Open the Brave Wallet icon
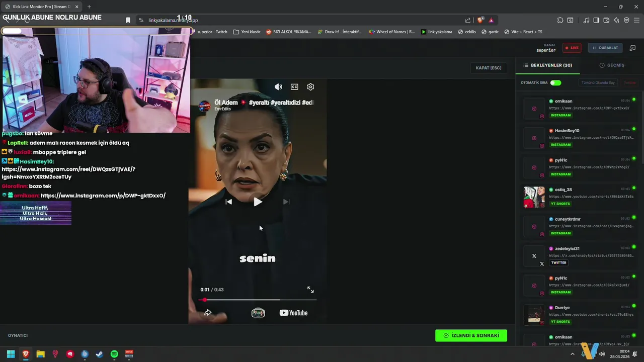This screenshot has width=644, height=362. coord(606,20)
